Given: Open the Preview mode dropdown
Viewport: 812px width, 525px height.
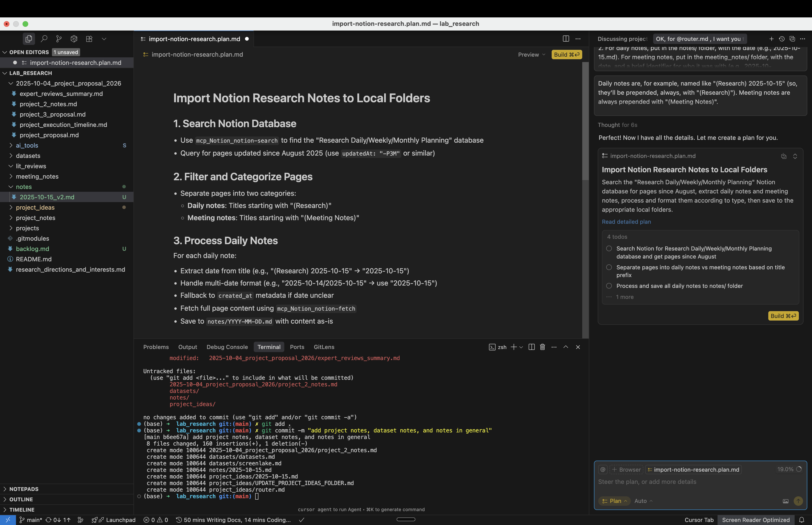Looking at the screenshot, I should point(531,55).
